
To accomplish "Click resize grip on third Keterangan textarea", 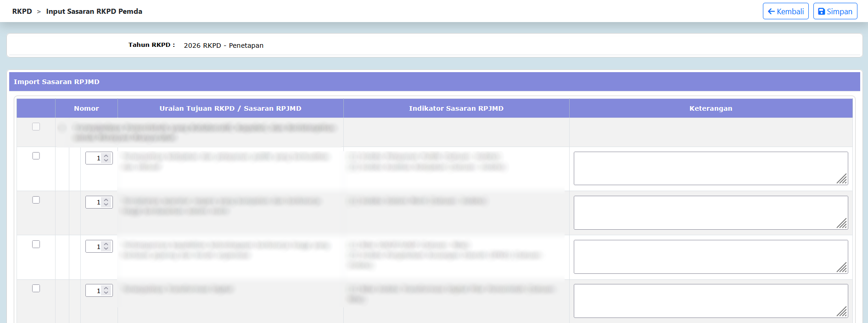I will [842, 268].
